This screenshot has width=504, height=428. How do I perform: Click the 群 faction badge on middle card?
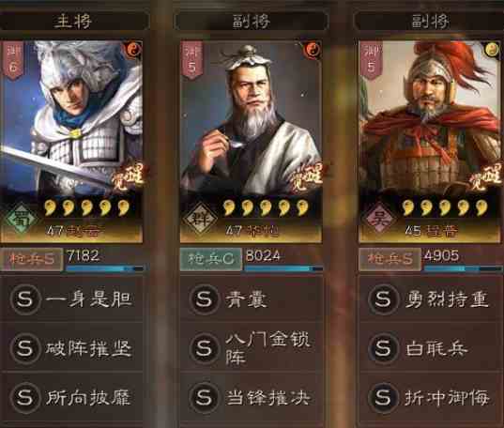(x=199, y=219)
